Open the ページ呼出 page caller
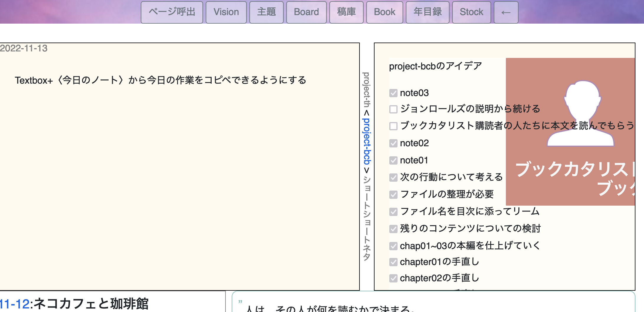This screenshot has height=312, width=644. click(171, 12)
